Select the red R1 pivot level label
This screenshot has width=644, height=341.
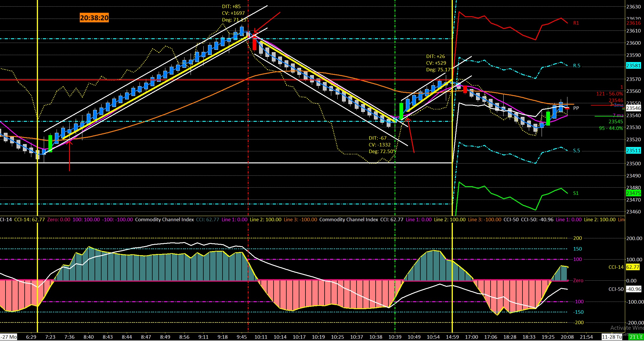pyautogui.click(x=576, y=23)
